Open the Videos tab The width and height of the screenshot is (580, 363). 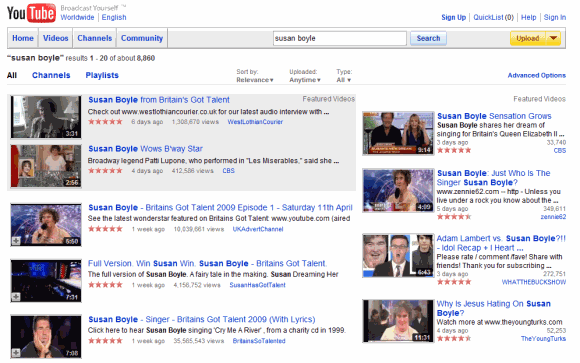pos(55,38)
